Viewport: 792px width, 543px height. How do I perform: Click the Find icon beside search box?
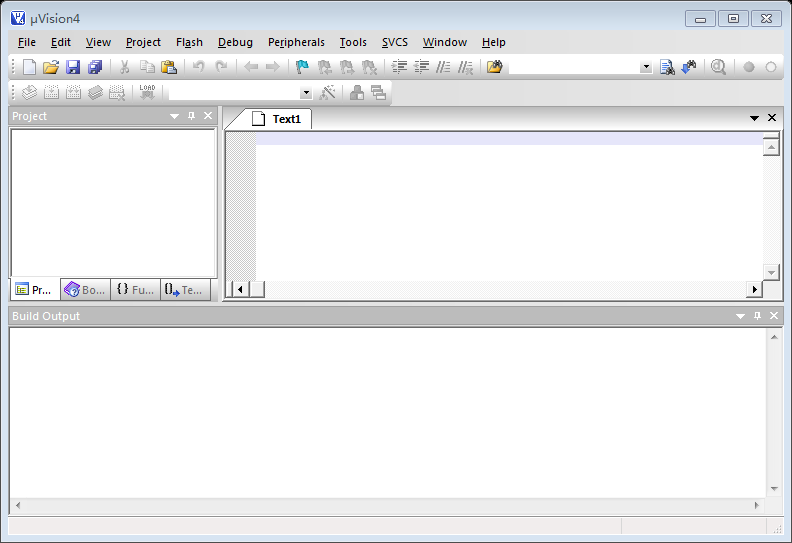tap(667, 67)
